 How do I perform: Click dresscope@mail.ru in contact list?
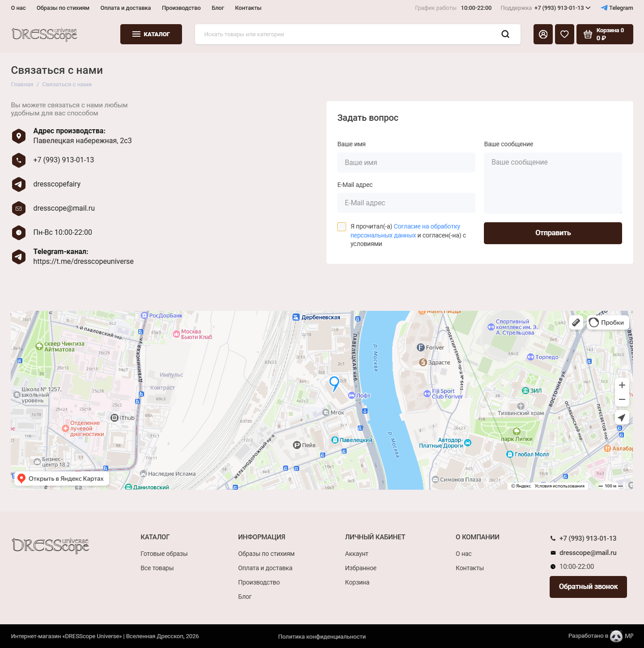click(x=64, y=208)
